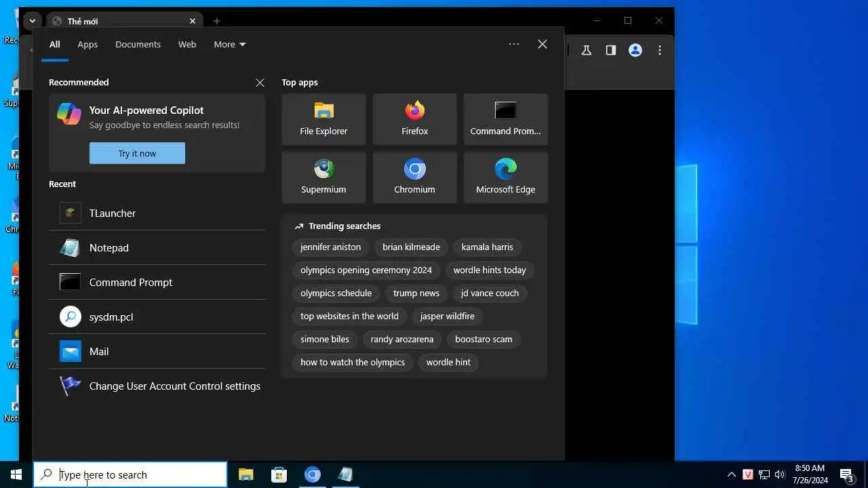Open Chromium experiments flask icon
The image size is (868, 488).
click(587, 50)
